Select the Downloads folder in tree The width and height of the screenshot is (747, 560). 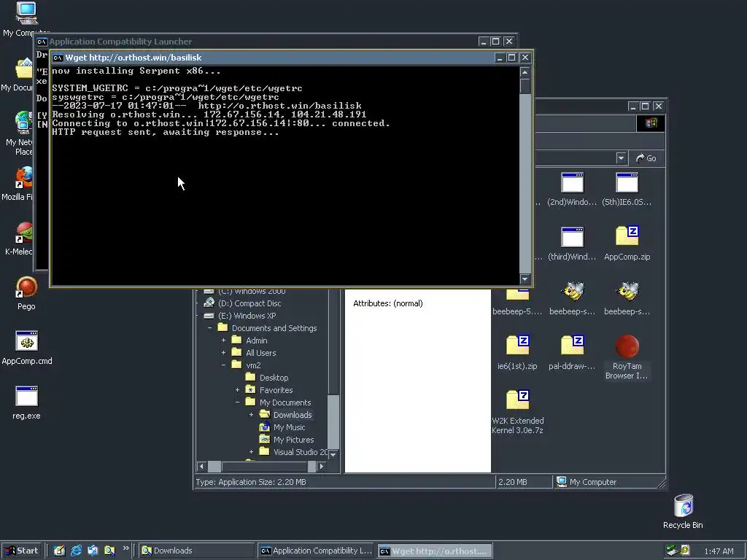click(293, 415)
